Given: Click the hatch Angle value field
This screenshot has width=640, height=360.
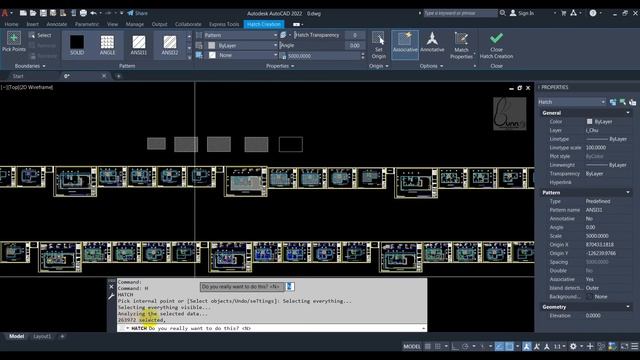Looking at the screenshot, I should pos(355,45).
